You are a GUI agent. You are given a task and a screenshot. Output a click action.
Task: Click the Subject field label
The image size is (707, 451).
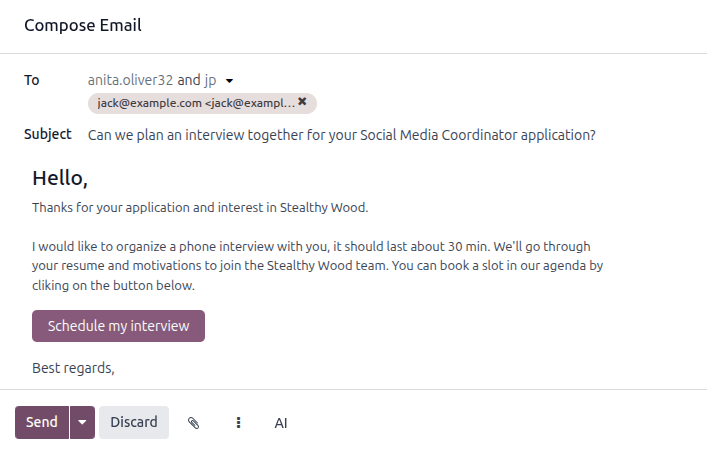(x=48, y=134)
